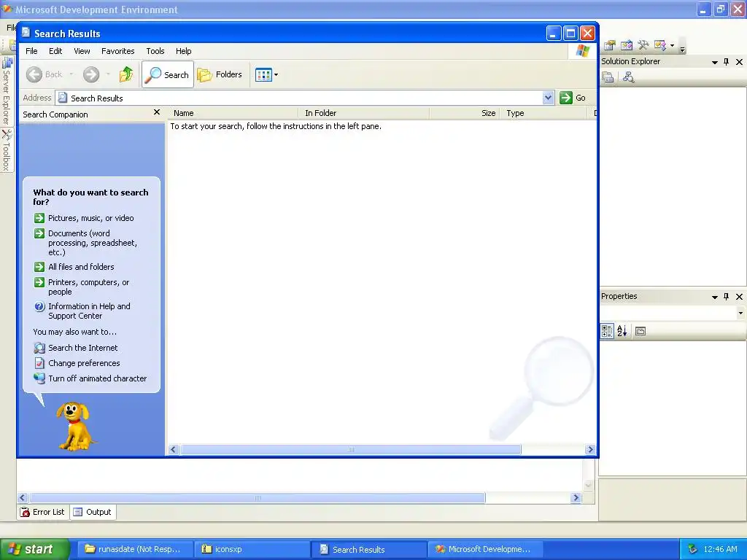Click the Properties Window toolbar icon

click(609, 45)
